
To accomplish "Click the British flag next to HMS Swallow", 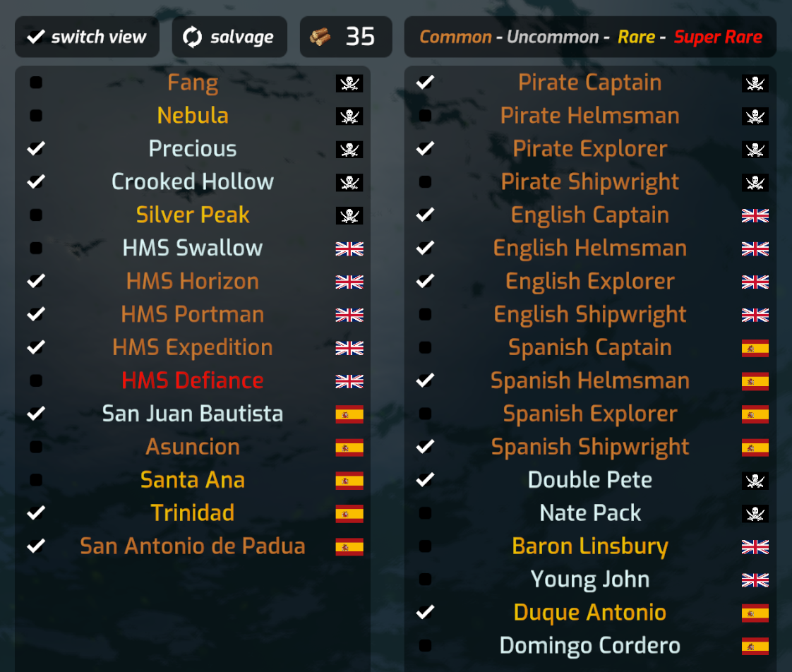I will (349, 248).
